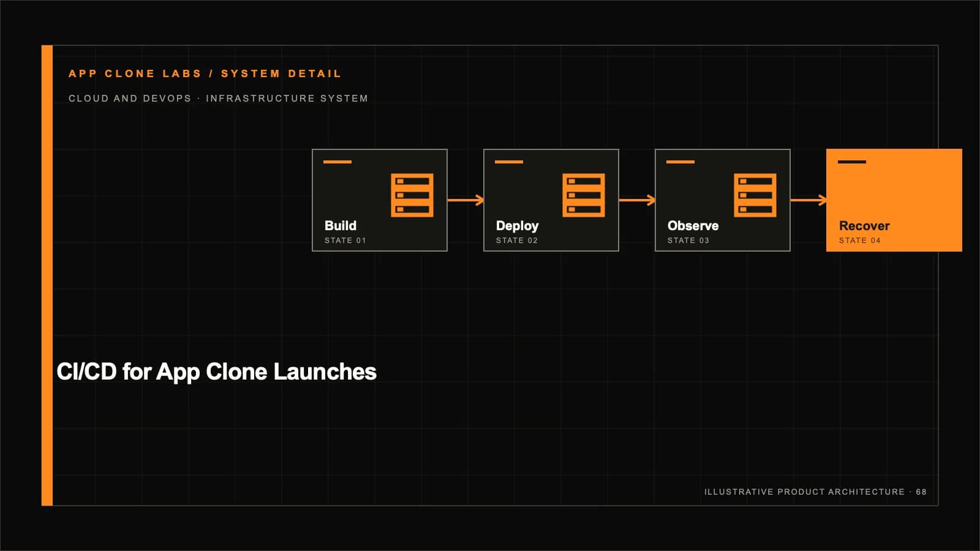Select the orange Recover state card
The height and width of the screenshot is (551, 980).
pos(894,200)
